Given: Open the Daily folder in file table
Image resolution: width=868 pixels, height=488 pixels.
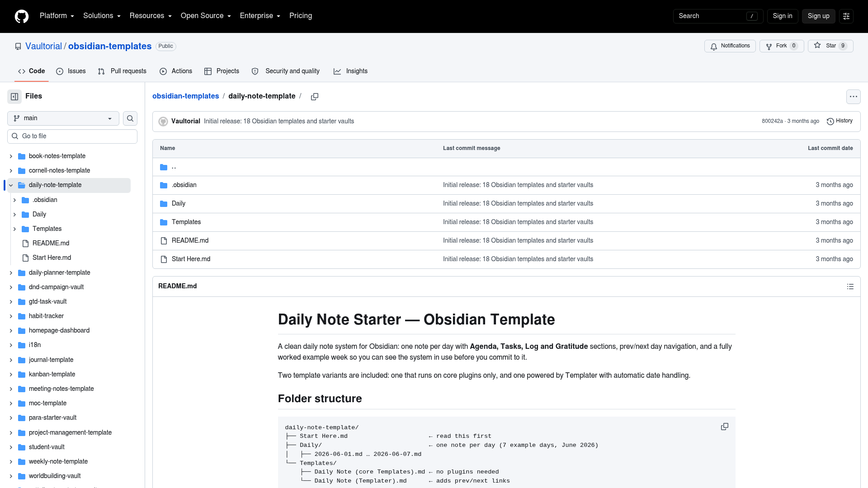Looking at the screenshot, I should [x=179, y=204].
